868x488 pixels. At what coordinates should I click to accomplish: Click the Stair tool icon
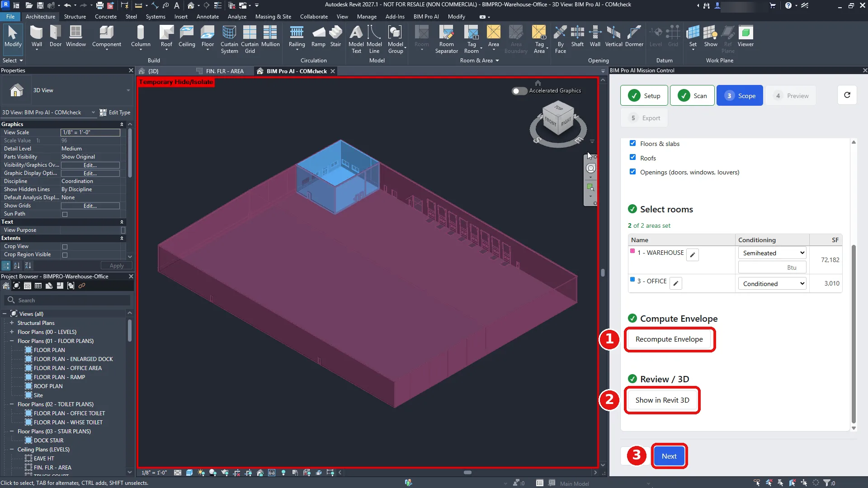point(335,37)
